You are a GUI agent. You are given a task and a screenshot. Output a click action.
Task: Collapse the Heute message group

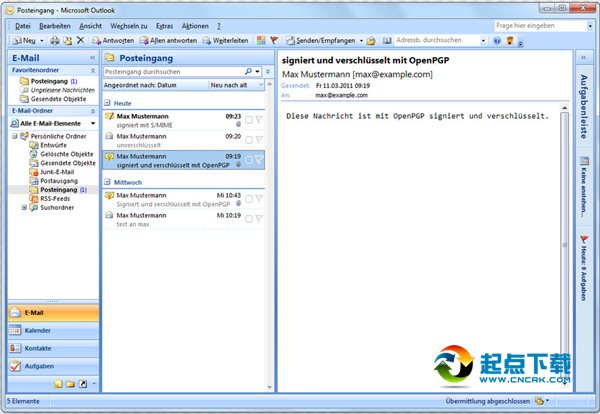click(x=108, y=103)
